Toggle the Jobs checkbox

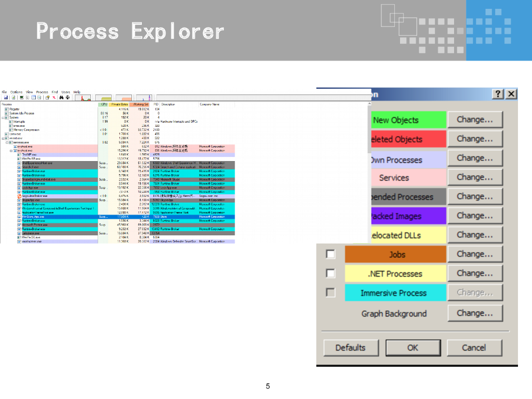(x=330, y=254)
